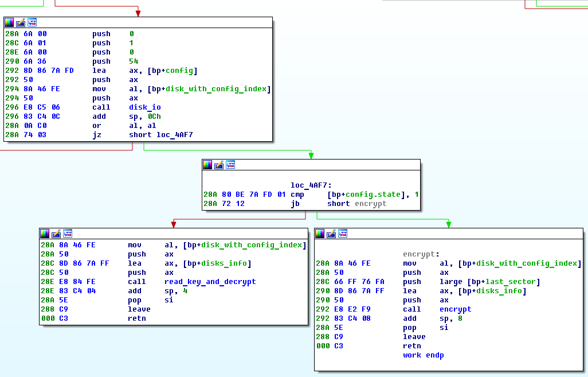Click the 'push 1' instruction operand
This screenshot has width=588, height=377.
tap(131, 43)
